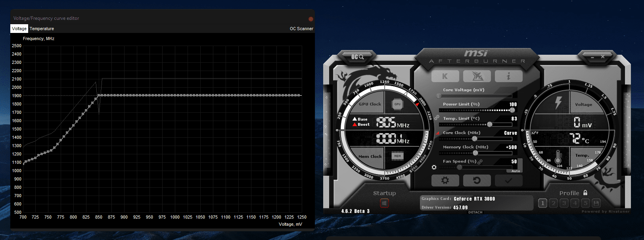The image size is (644, 240).
Task: Open the MSI jet logo button
Action: pyautogui.click(x=477, y=76)
